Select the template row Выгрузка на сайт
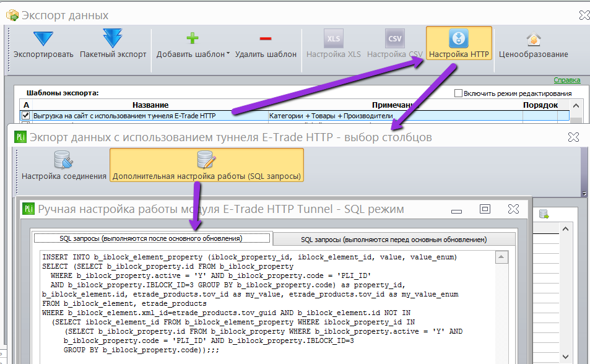The width and height of the screenshot is (590, 364). click(294, 116)
